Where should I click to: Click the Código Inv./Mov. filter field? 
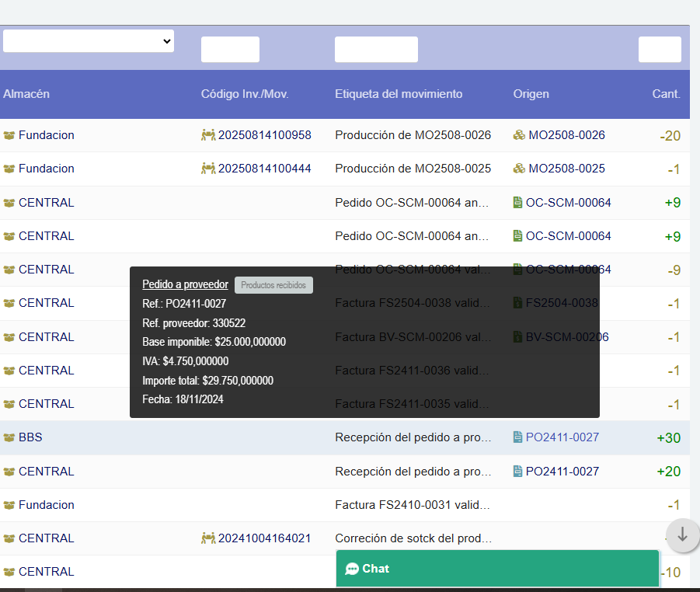click(230, 49)
